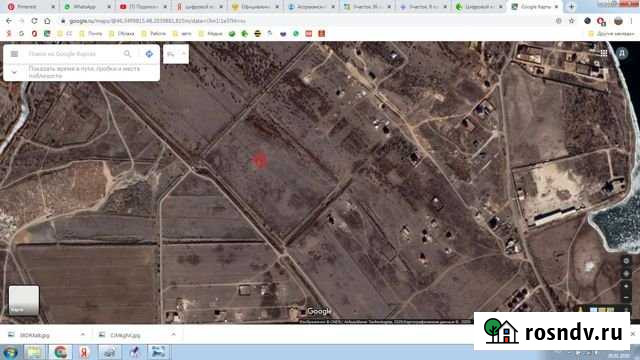The width and height of the screenshot is (640, 360).
Task: Open Yandex browser from taskbar
Action: pos(84,352)
